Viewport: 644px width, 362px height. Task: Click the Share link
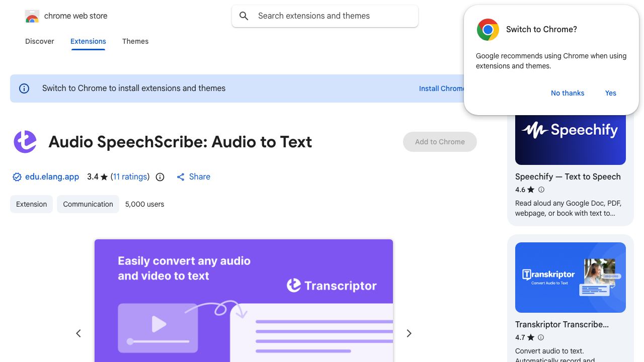pos(200,177)
